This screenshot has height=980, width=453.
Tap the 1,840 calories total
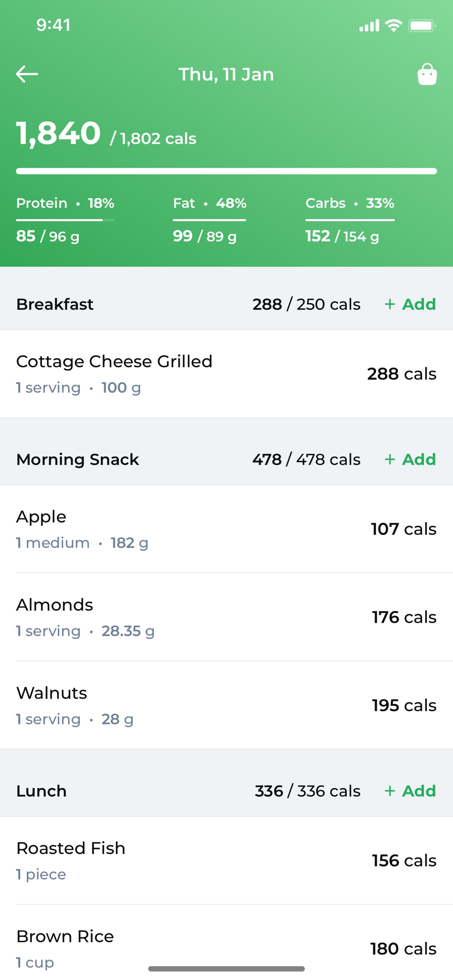(58, 133)
